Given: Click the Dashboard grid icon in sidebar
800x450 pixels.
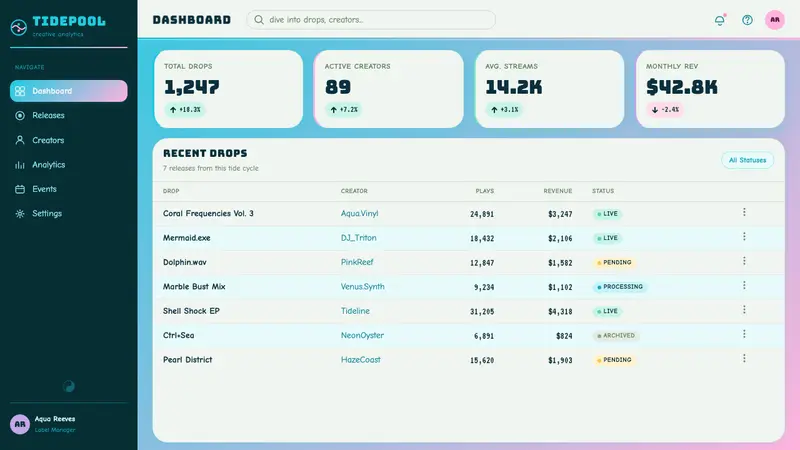Looking at the screenshot, I should click(20, 91).
